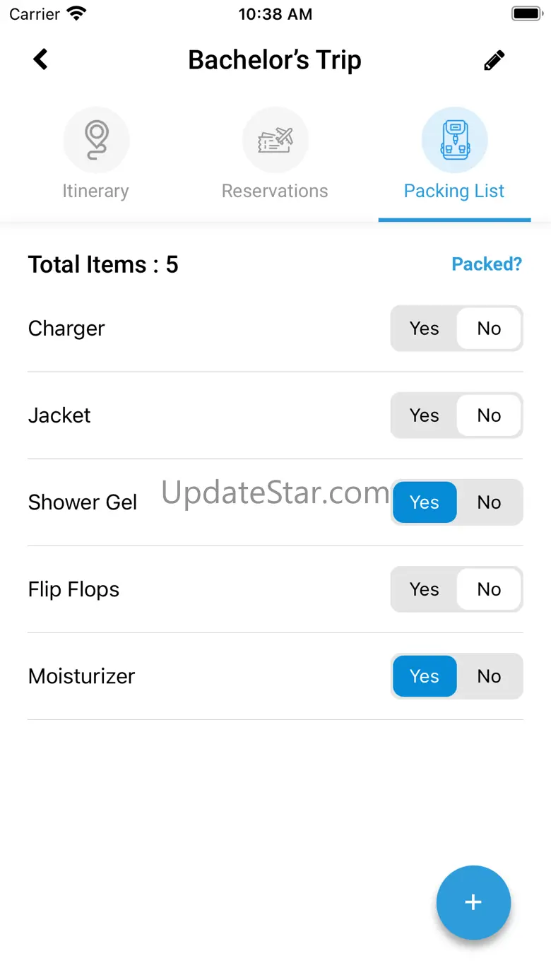Switch to Reservations tab label

point(275,191)
